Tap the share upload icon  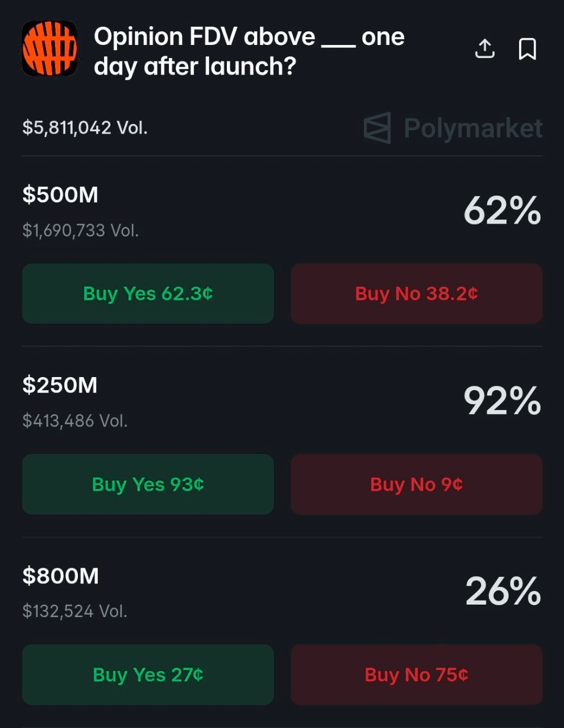(484, 49)
